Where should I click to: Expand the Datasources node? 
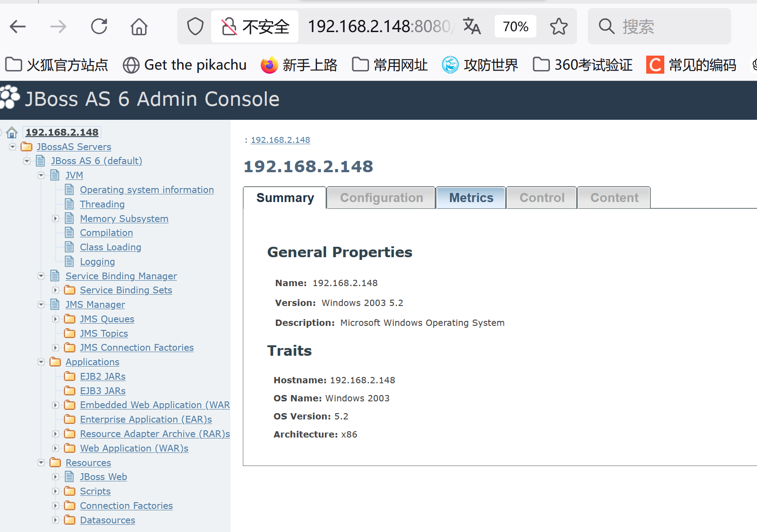click(56, 520)
